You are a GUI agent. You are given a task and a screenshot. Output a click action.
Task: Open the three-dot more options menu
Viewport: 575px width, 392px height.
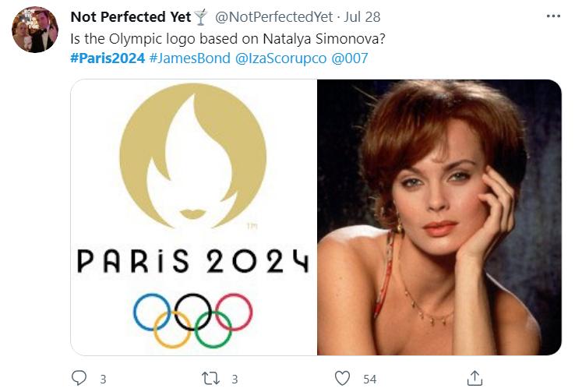[x=553, y=16]
